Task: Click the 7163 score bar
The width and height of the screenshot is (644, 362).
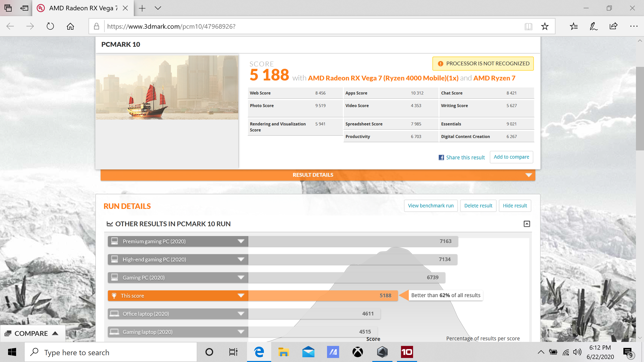Action: (x=353, y=241)
